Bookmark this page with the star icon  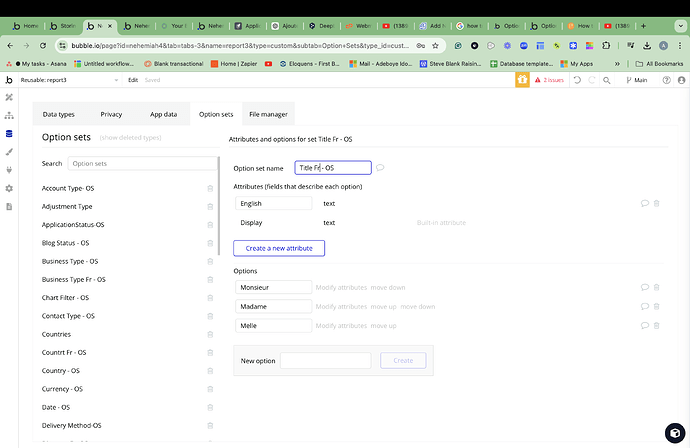click(x=435, y=45)
